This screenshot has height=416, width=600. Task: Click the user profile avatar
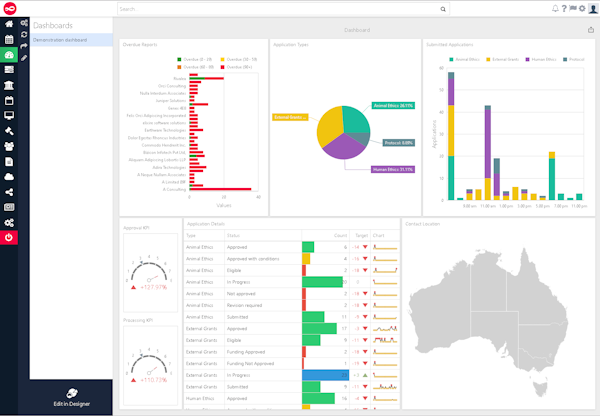point(593,9)
